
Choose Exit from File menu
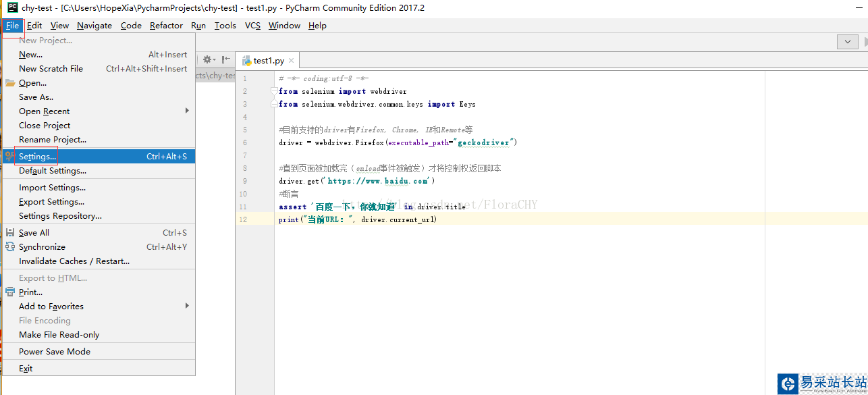(99, 369)
